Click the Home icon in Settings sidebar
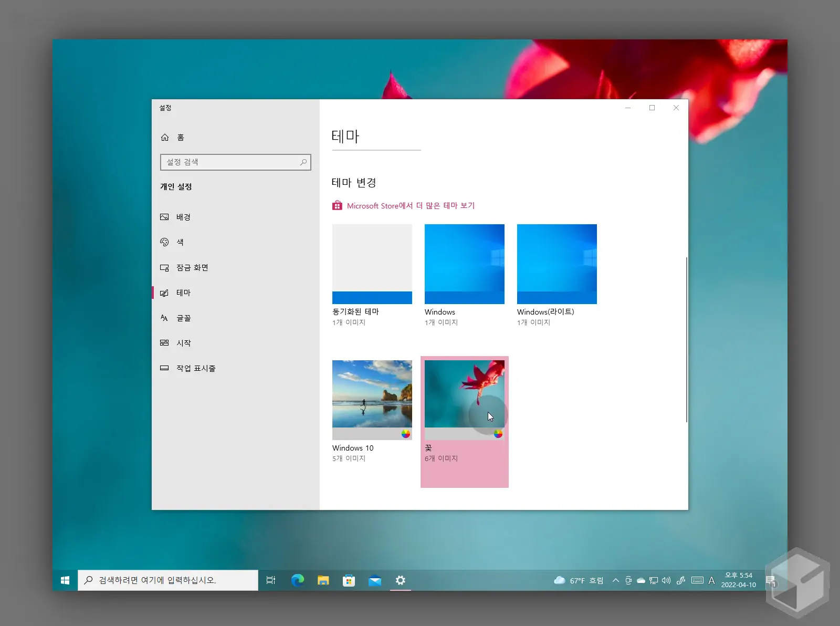The image size is (840, 626). click(165, 138)
